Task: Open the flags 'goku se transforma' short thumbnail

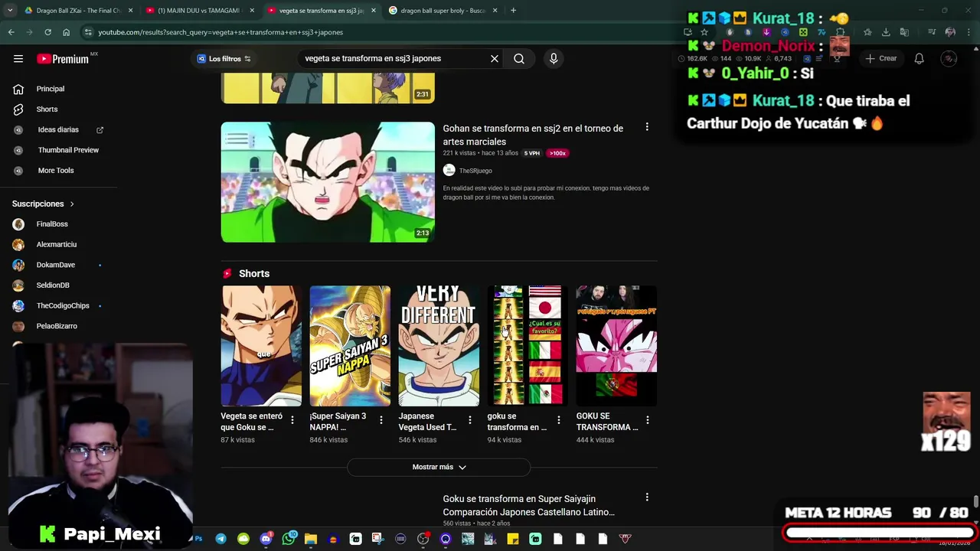Action: pyautogui.click(x=528, y=346)
